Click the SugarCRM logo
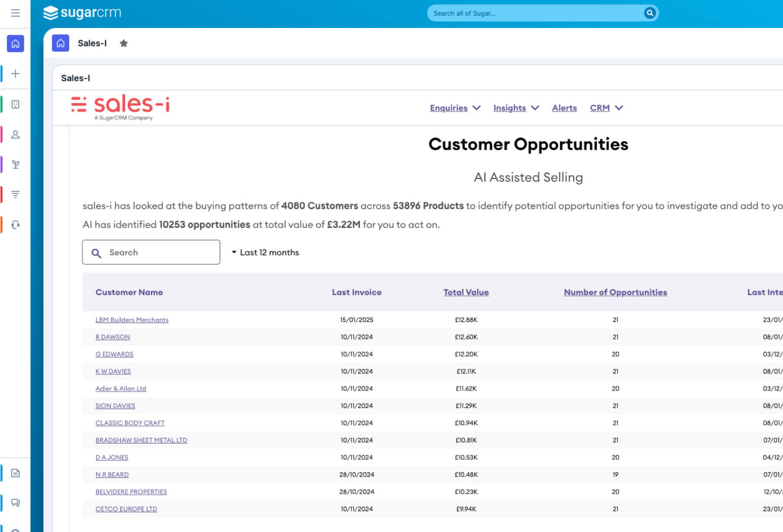783x532 pixels. click(x=82, y=13)
